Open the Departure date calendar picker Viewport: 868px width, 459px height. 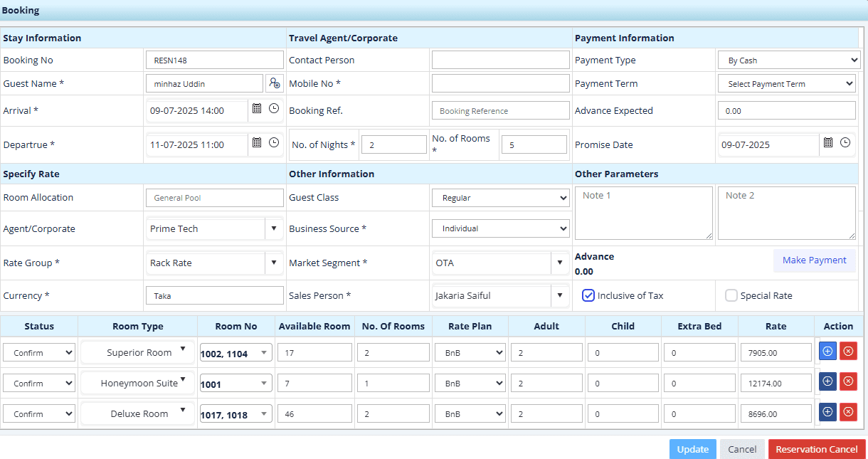[257, 143]
